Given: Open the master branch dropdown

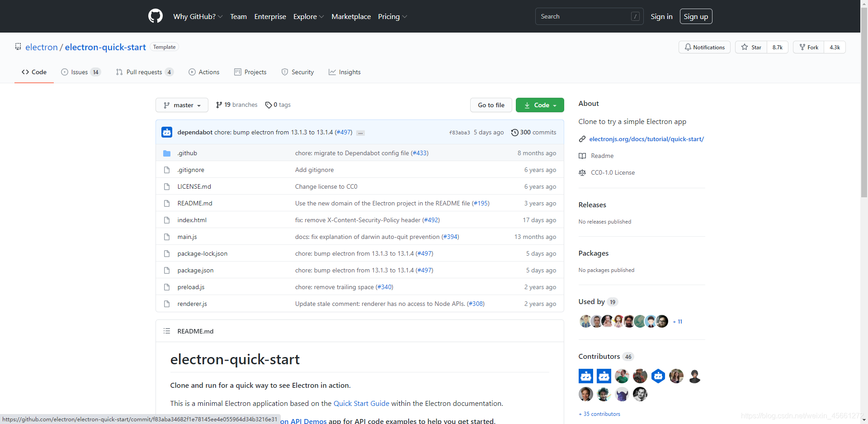Looking at the screenshot, I should (x=182, y=105).
